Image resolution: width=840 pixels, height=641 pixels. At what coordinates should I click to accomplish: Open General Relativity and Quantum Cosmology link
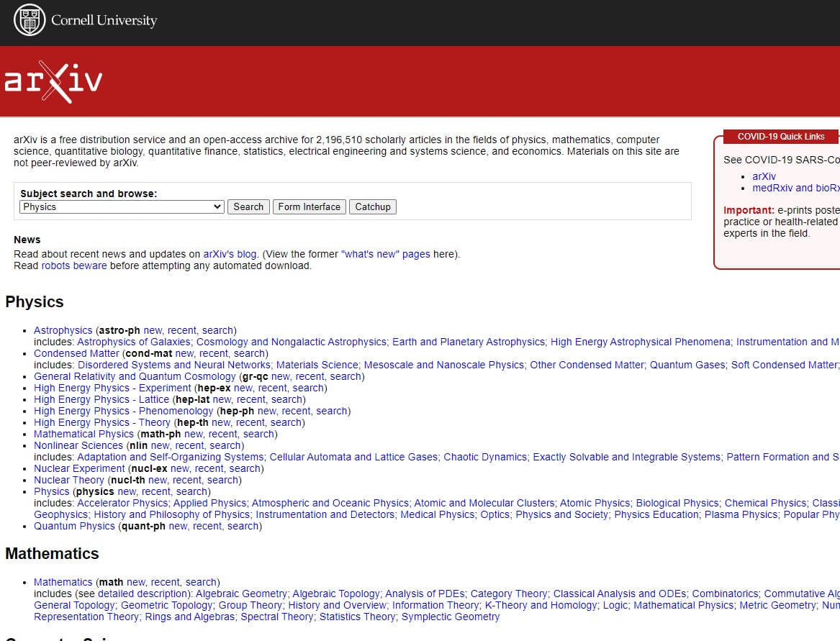135,376
